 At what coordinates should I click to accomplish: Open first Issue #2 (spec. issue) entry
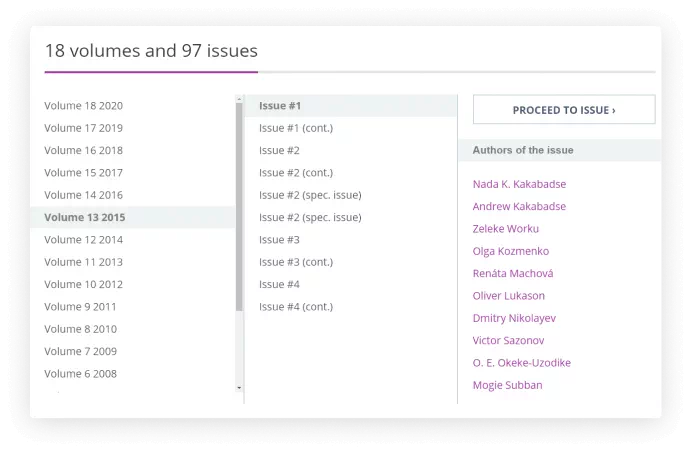coord(310,195)
